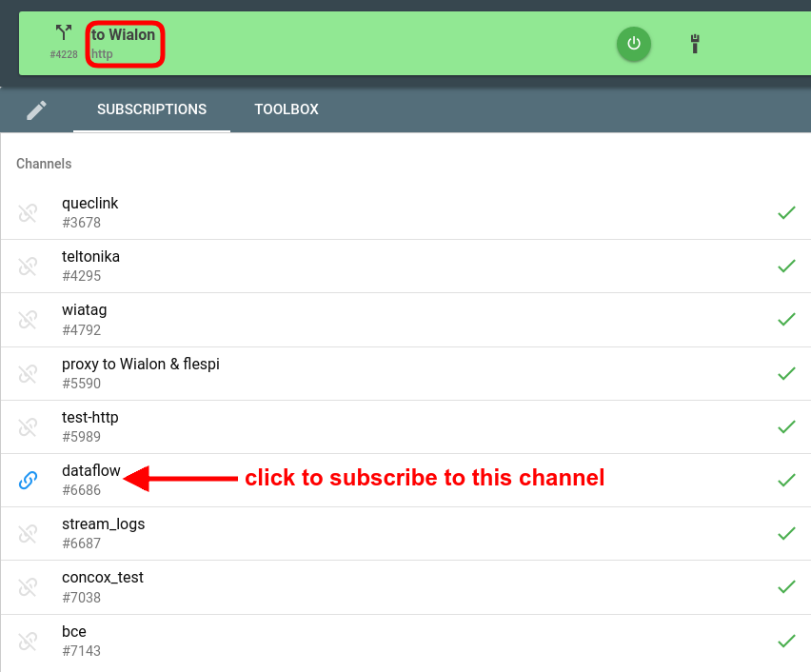Open the pencil edit tab

click(36, 109)
